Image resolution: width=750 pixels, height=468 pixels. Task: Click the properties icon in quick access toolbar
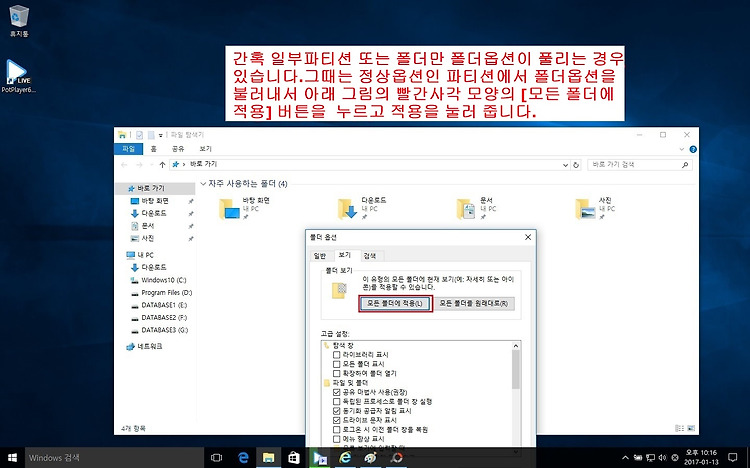click(139, 135)
